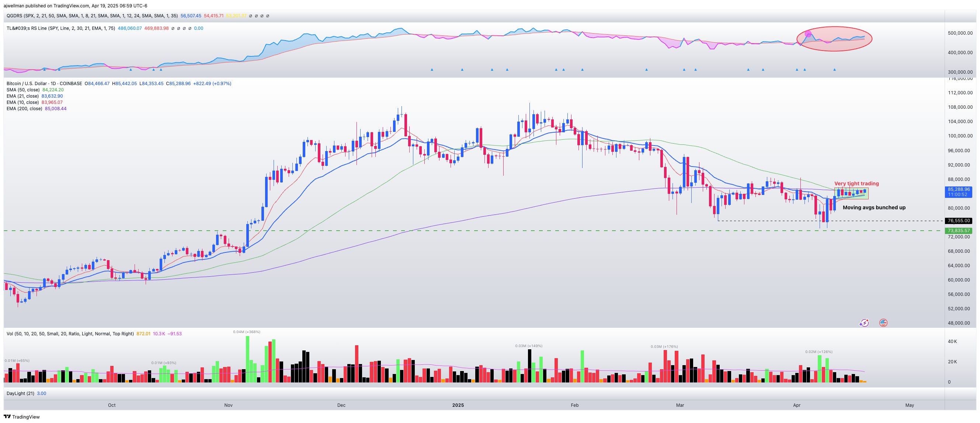Click the DayLight (21) indicator label
980x423 pixels.
(x=20, y=394)
